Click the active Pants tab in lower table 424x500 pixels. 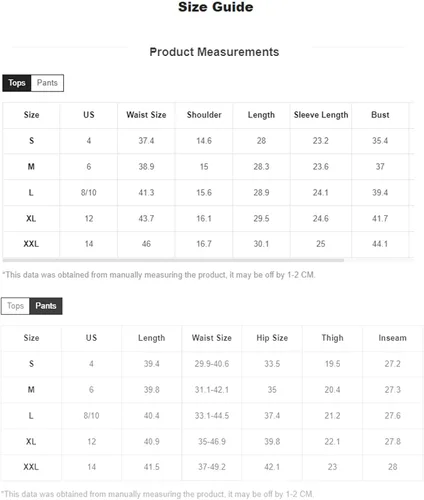click(x=46, y=306)
